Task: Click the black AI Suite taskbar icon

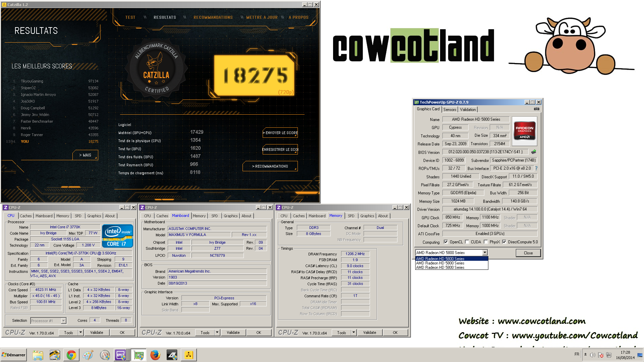Action: point(172,355)
